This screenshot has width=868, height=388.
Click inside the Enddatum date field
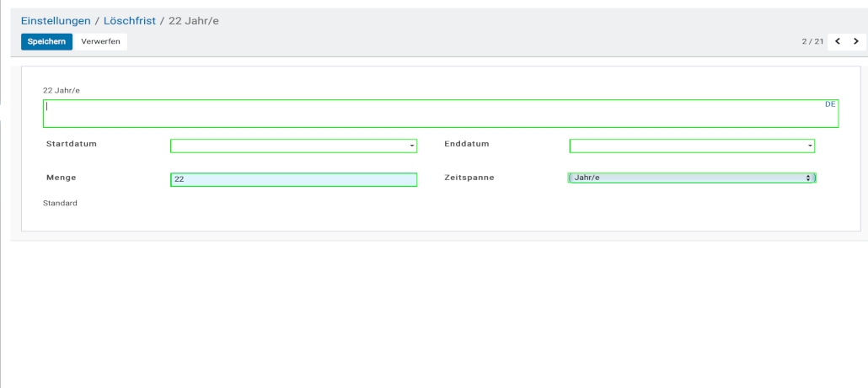coord(687,146)
